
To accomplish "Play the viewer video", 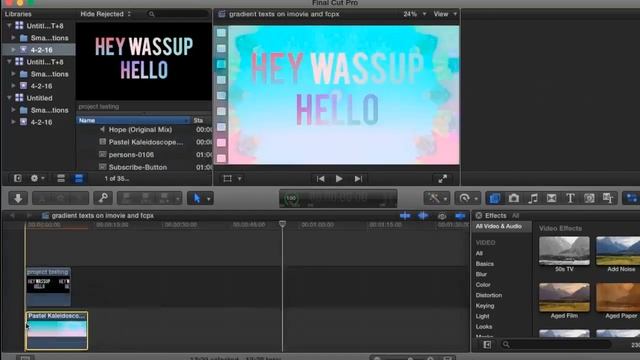I will click(x=339, y=179).
